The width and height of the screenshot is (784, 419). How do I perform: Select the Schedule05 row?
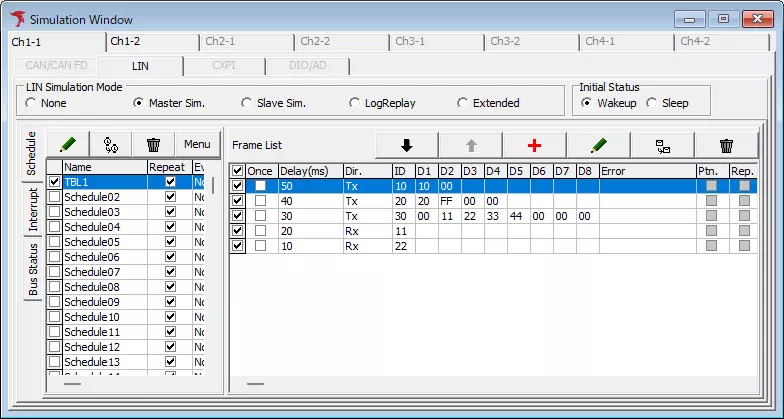[x=126, y=242]
